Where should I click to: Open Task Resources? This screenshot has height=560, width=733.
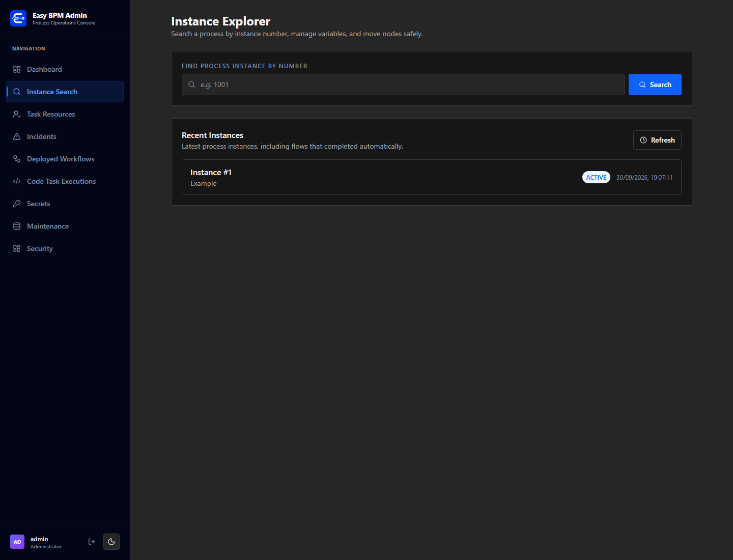[x=65, y=114]
